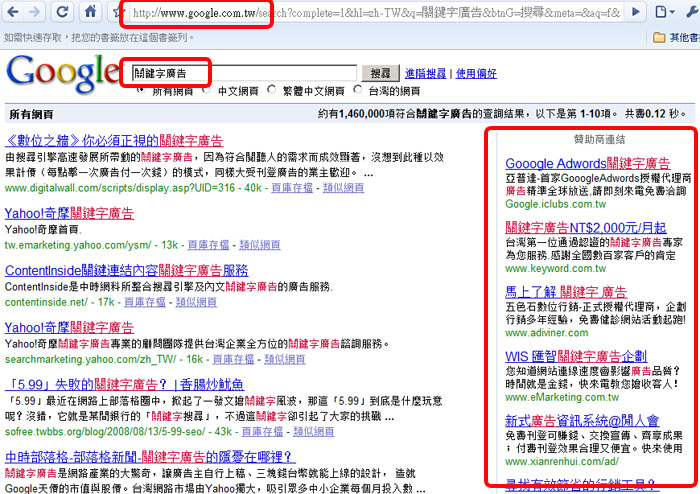The height and width of the screenshot is (494, 700).
Task: Click the Go arrow next to the address bar
Action: 636,12
